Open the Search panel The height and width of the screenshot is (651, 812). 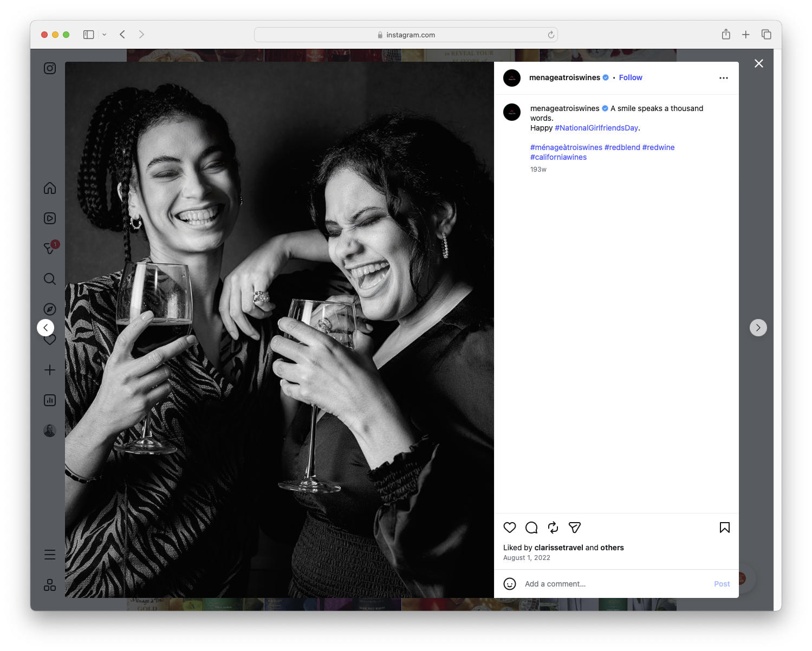pyautogui.click(x=49, y=279)
